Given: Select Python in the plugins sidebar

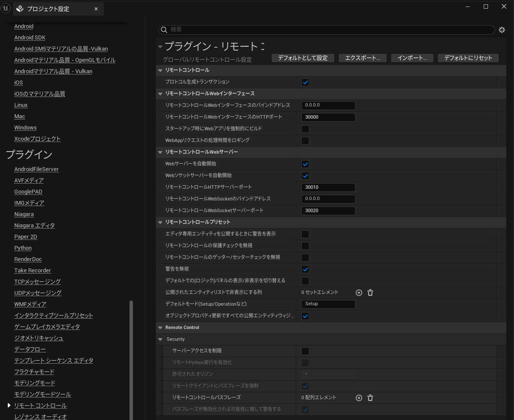Looking at the screenshot, I should 23,248.
